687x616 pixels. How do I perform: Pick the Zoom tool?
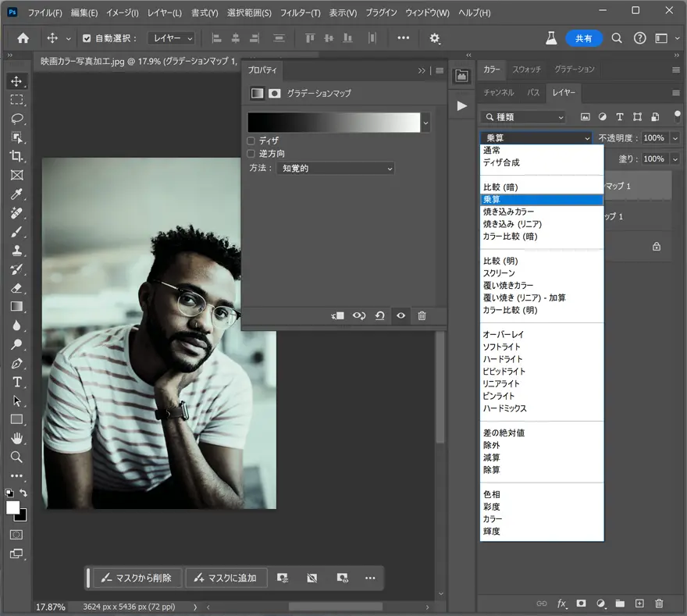pyautogui.click(x=16, y=457)
